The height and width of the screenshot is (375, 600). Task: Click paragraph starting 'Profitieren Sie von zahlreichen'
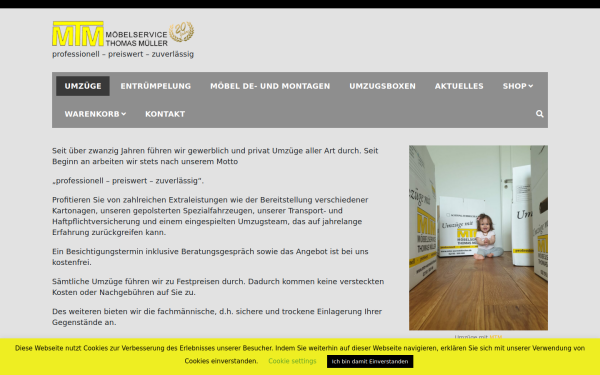point(210,216)
